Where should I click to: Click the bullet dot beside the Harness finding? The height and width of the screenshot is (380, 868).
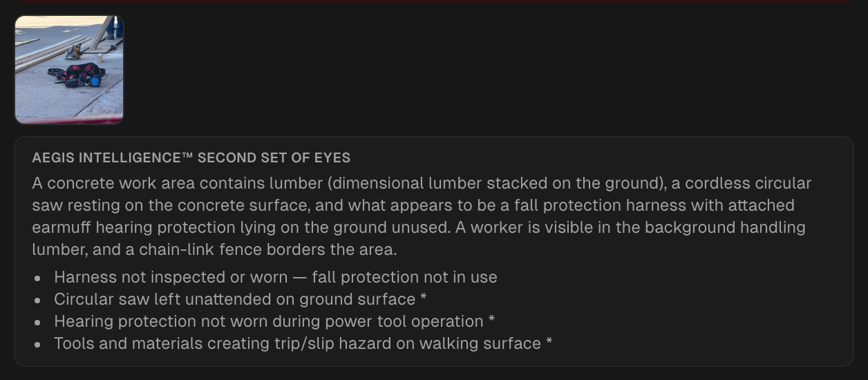coord(37,278)
